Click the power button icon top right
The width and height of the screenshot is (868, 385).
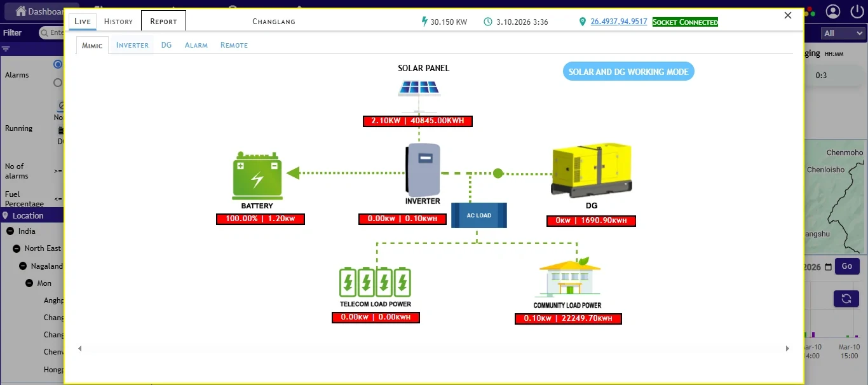point(857,11)
